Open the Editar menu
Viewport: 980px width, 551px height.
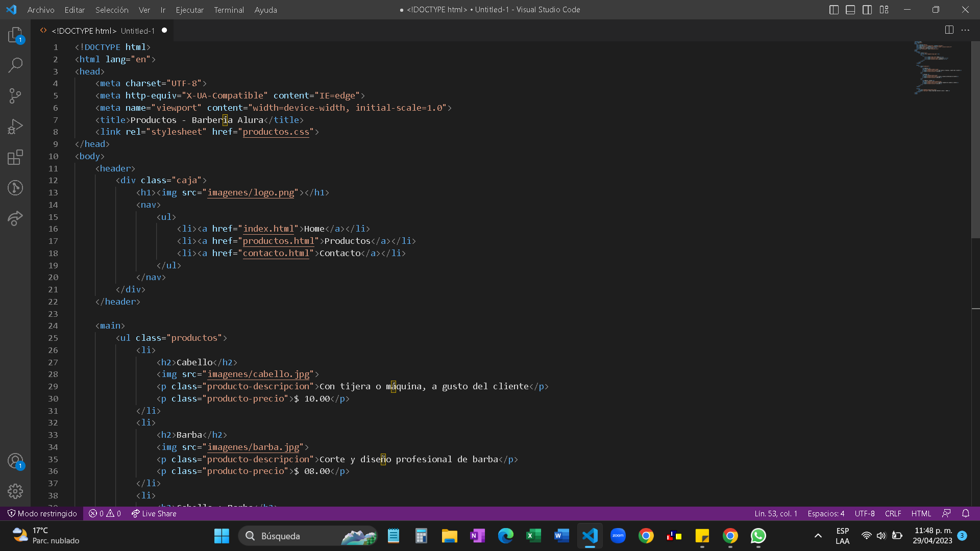(75, 10)
